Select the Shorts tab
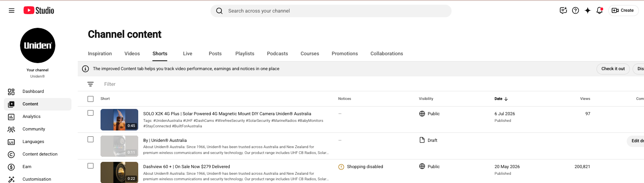Image resolution: width=644 pixels, height=183 pixels. pyautogui.click(x=160, y=54)
